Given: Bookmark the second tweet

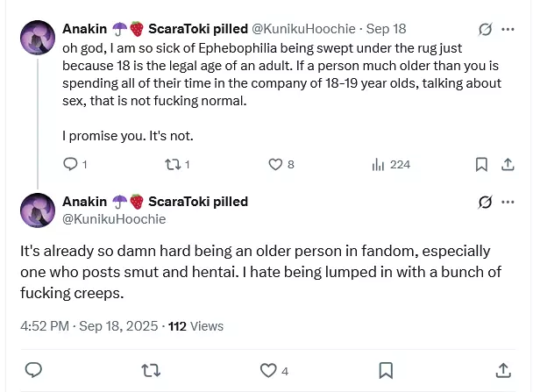Looking at the screenshot, I should pos(386,370).
